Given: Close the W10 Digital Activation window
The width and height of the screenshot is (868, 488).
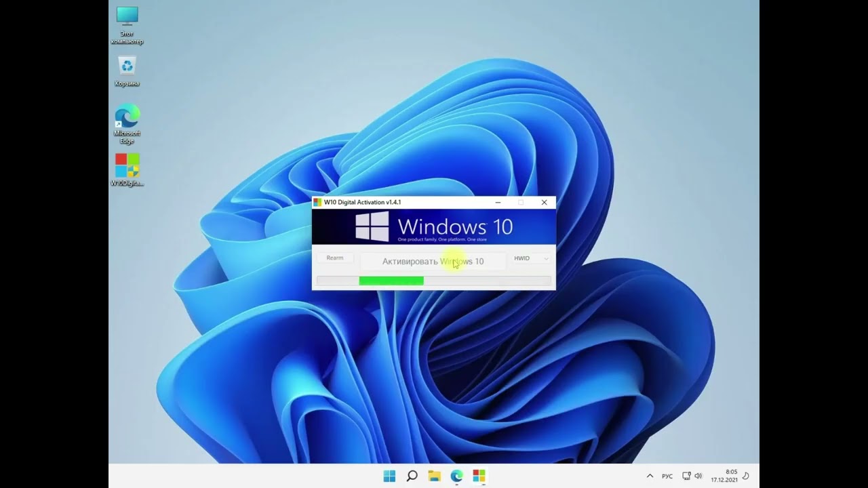Looking at the screenshot, I should pyautogui.click(x=544, y=203).
